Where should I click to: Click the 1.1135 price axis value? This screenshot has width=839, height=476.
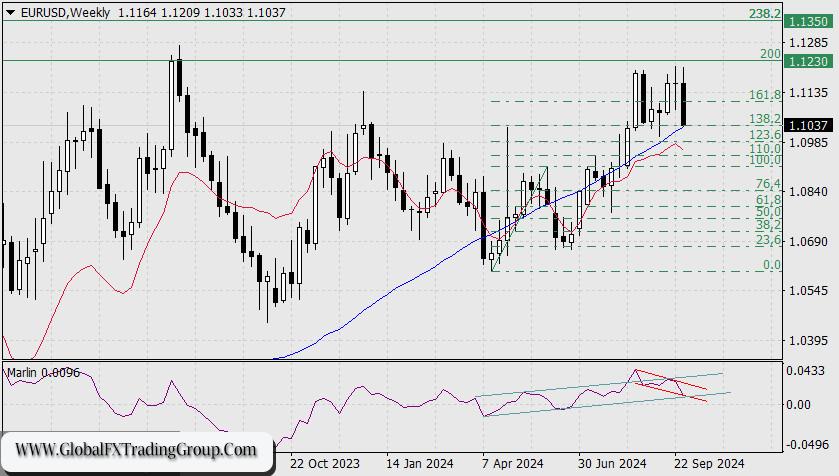point(809,93)
